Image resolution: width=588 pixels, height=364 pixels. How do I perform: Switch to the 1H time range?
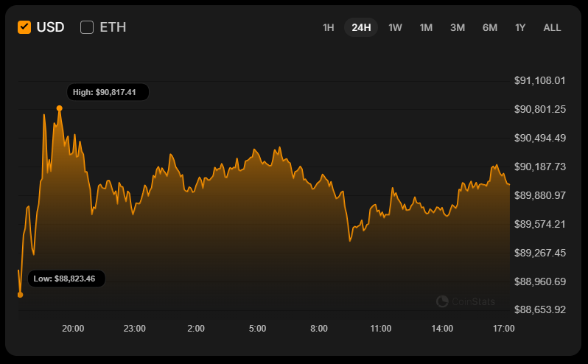(x=329, y=27)
